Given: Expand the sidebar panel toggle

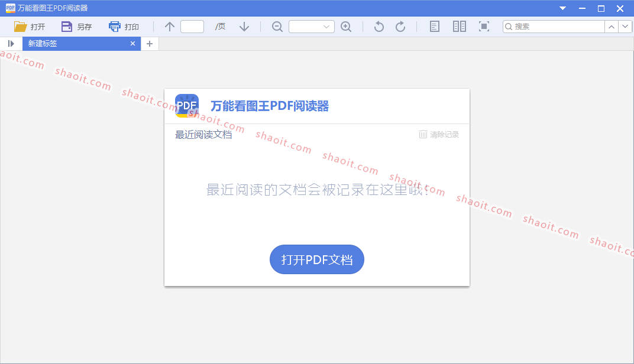Looking at the screenshot, I should [x=11, y=44].
